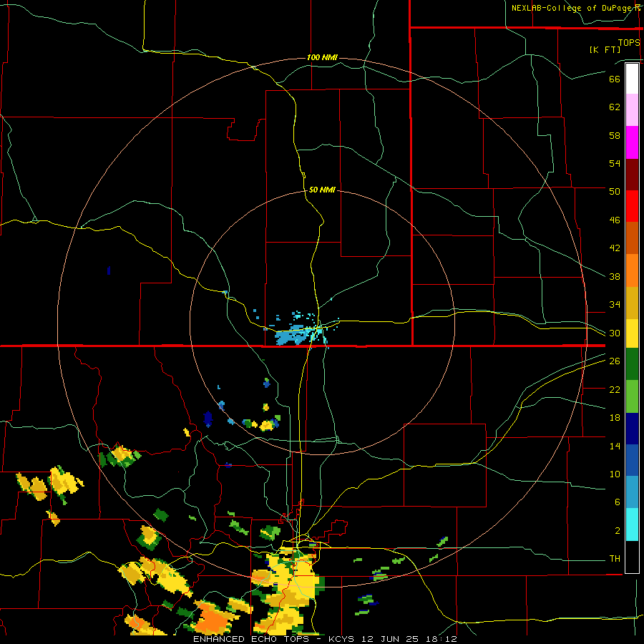Screen dimensions: 644x644
Task: Click the [K FT] units label
Action: click(605, 49)
